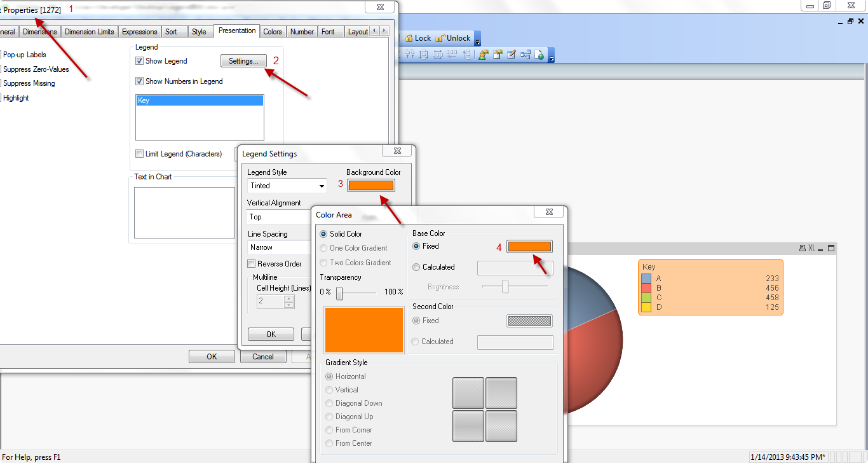Viewport: 868px width, 463px height.
Task: Click the sheet edit pencil icon
Action: (512, 55)
